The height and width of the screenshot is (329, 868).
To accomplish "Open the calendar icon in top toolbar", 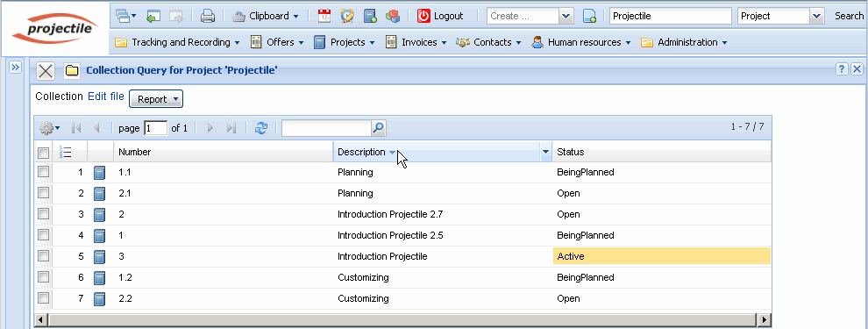I will pos(324,16).
